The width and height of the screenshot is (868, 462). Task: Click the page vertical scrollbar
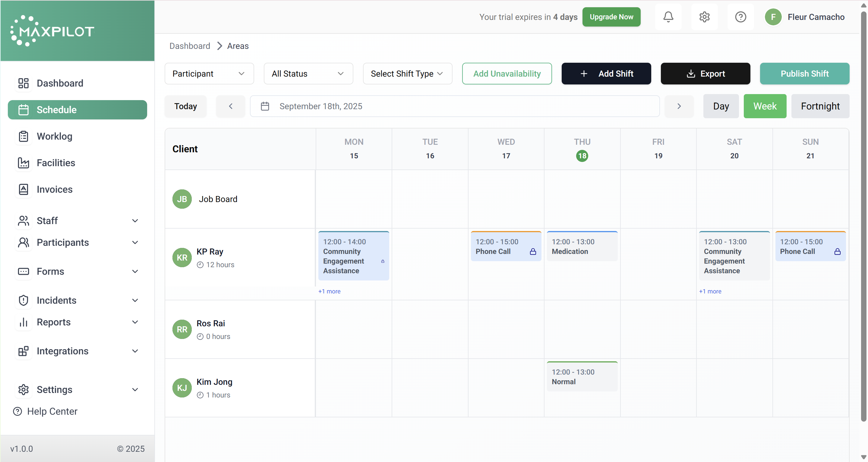pyautogui.click(x=863, y=216)
